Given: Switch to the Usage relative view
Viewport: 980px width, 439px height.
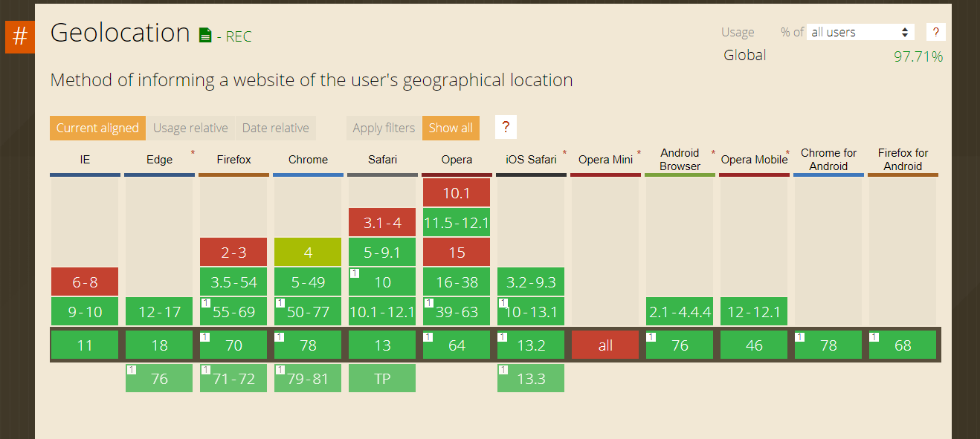Looking at the screenshot, I should pyautogui.click(x=190, y=127).
